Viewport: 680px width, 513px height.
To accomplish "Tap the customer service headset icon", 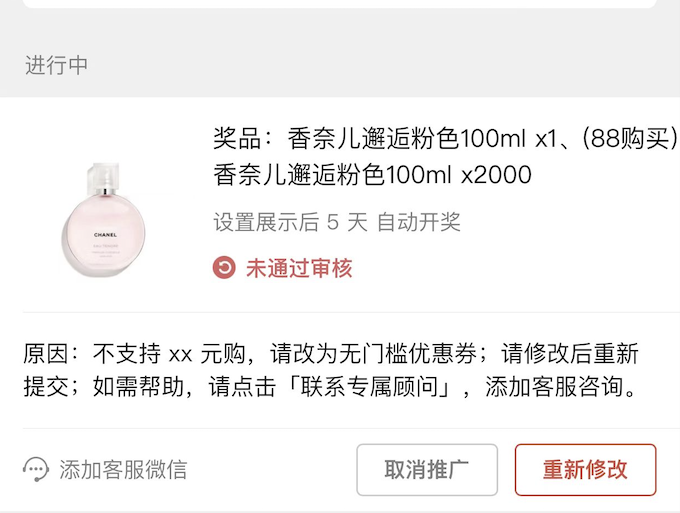I will coord(36,469).
